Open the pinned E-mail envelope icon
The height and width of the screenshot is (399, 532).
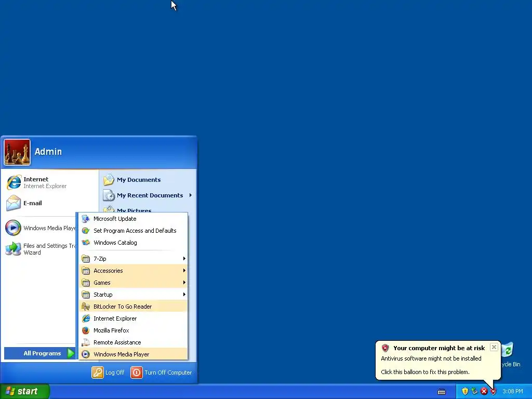coord(14,203)
